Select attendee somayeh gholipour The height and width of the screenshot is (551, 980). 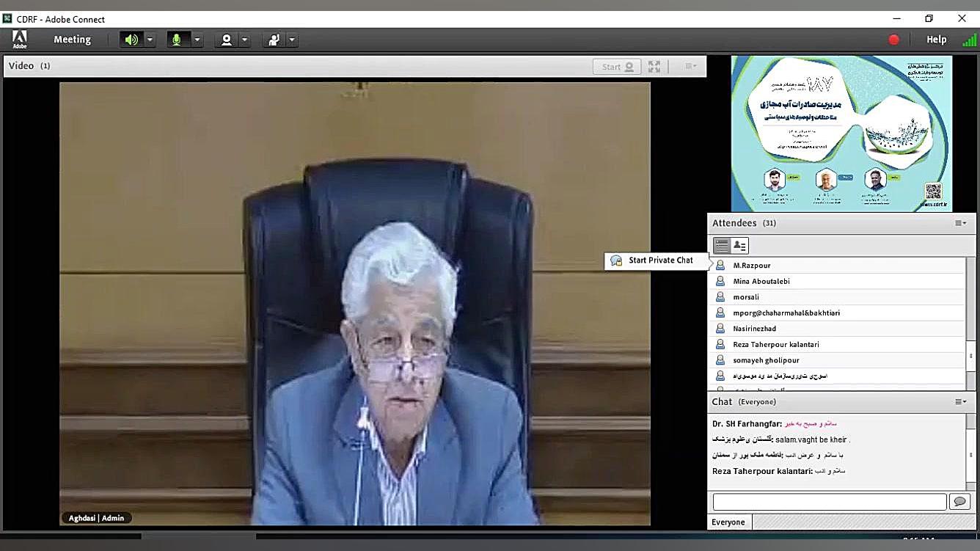pos(838,360)
